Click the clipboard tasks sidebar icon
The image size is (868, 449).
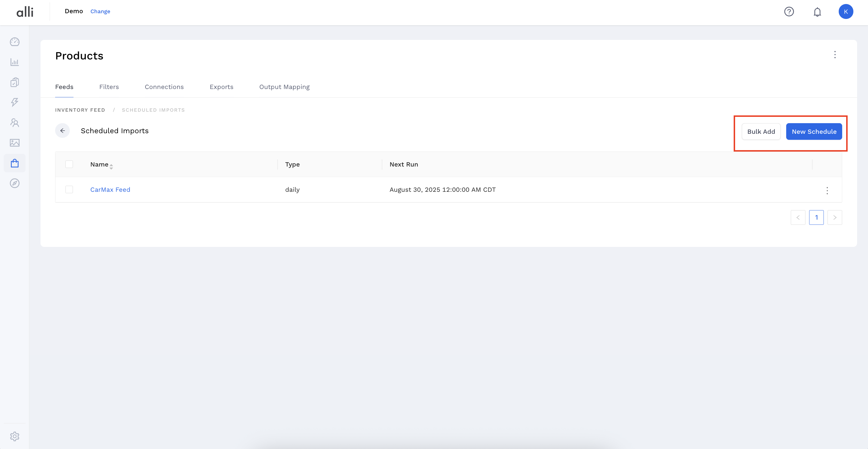[x=14, y=82]
